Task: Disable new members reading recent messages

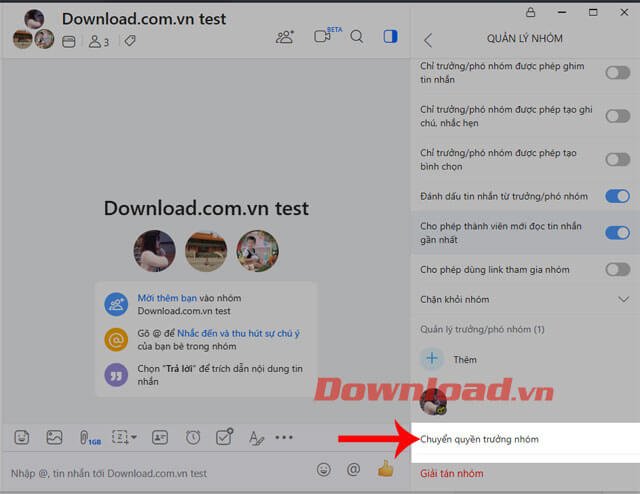Action: [618, 233]
